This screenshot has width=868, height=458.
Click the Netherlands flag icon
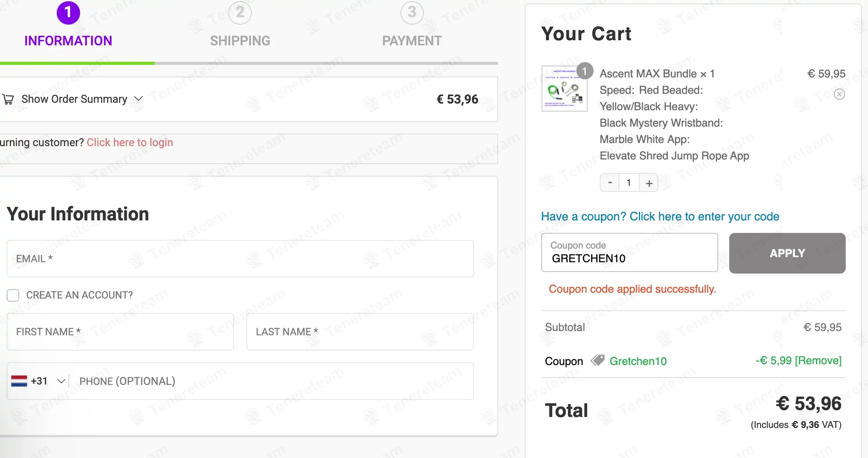(19, 381)
